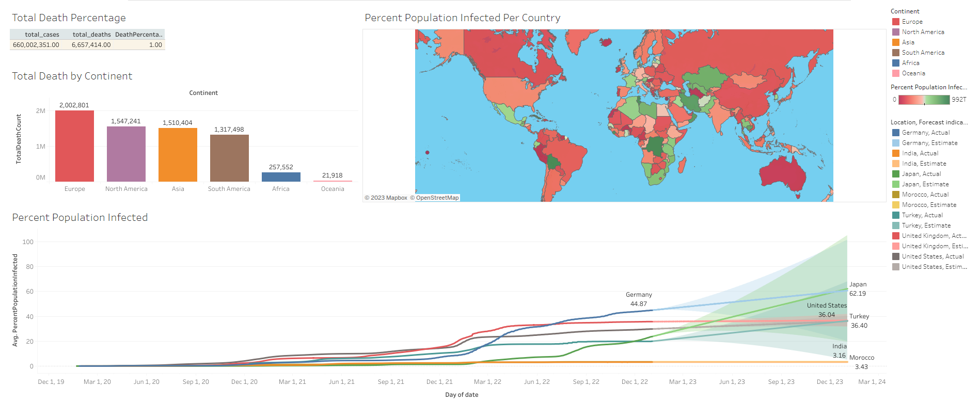This screenshot has width=980, height=403.
Task: Click the Percent Population Infected gradient legend
Action: (x=923, y=100)
